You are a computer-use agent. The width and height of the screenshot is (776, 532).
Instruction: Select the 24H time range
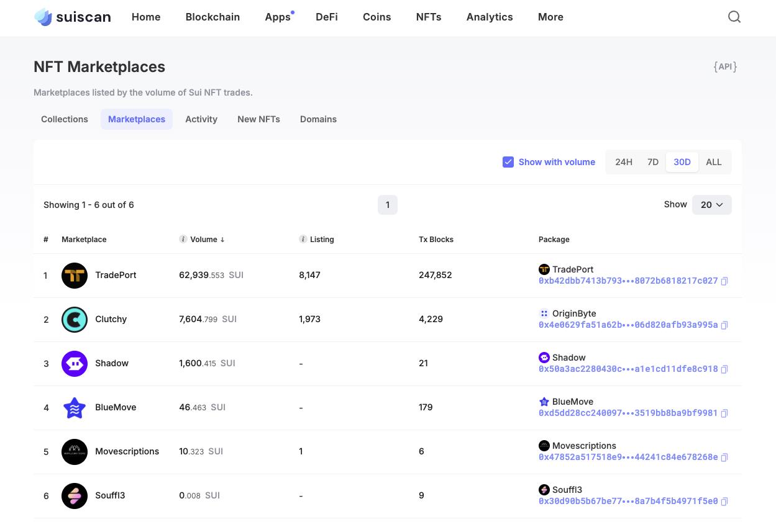624,162
